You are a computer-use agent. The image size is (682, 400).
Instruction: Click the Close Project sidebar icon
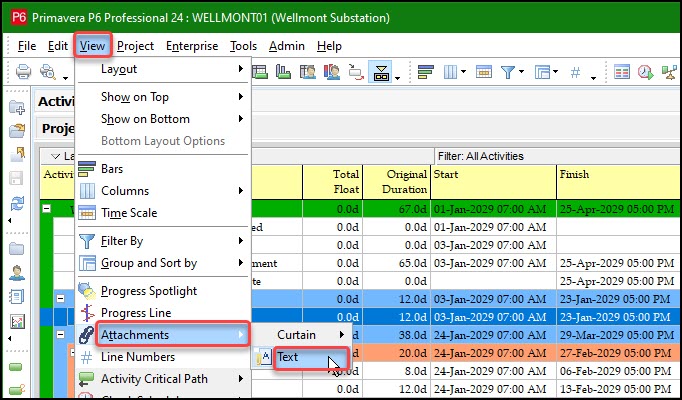click(18, 154)
